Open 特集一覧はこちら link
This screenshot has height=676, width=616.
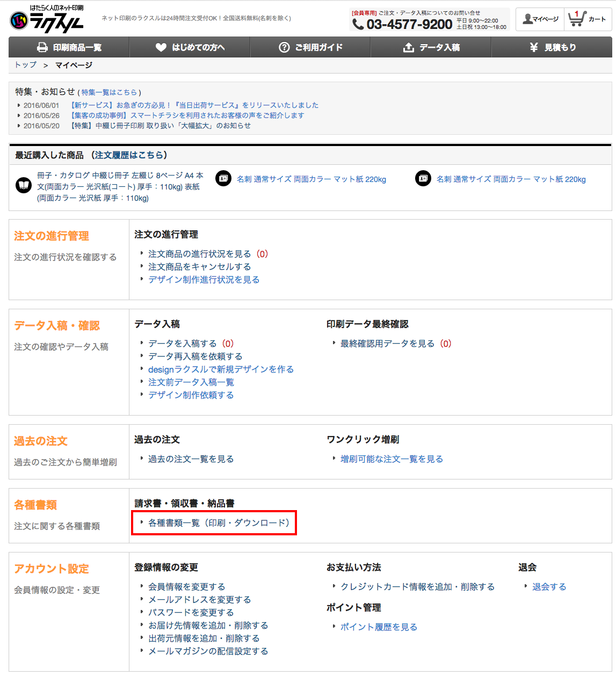[110, 92]
